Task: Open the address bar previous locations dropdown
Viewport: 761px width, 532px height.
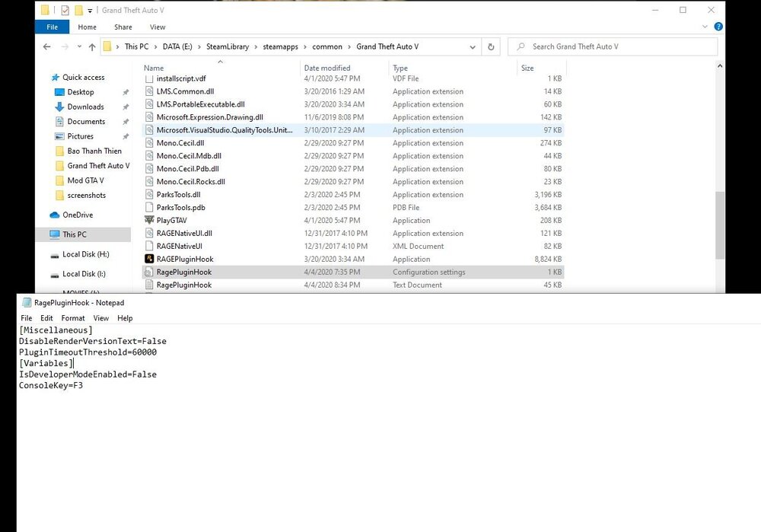Action: pos(472,47)
